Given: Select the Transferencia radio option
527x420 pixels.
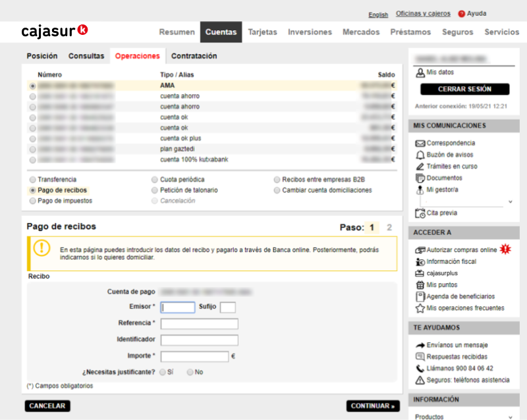Looking at the screenshot, I should [x=33, y=179].
